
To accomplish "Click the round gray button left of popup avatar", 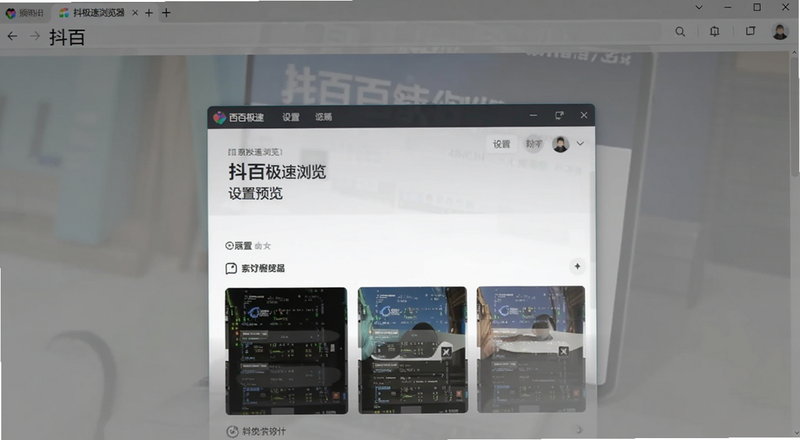I will (x=534, y=144).
